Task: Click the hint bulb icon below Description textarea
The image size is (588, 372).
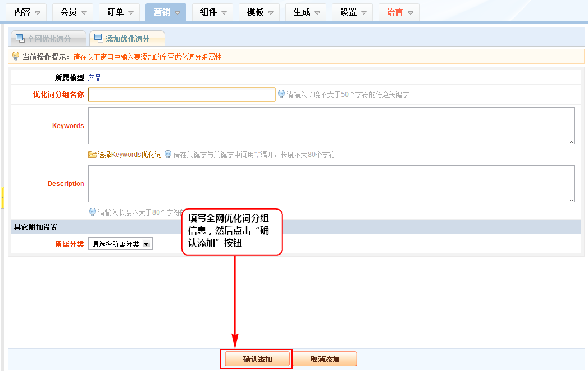Action: point(93,212)
